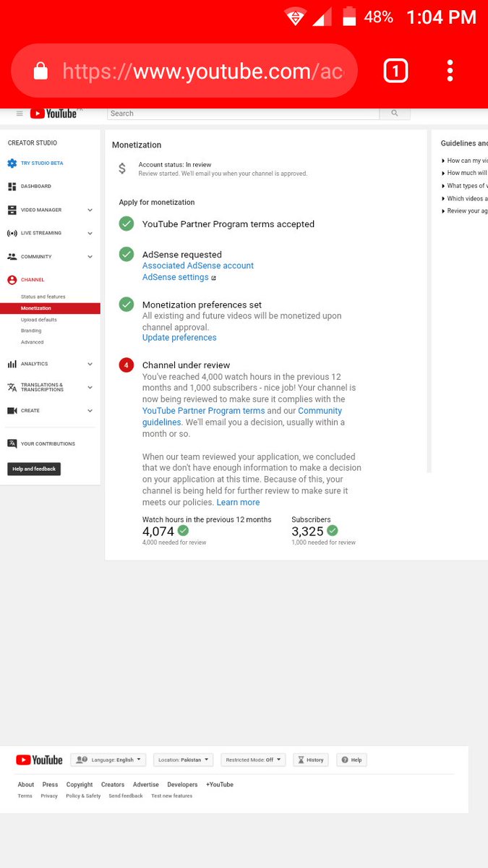Click the footer YouTube logo

39,760
